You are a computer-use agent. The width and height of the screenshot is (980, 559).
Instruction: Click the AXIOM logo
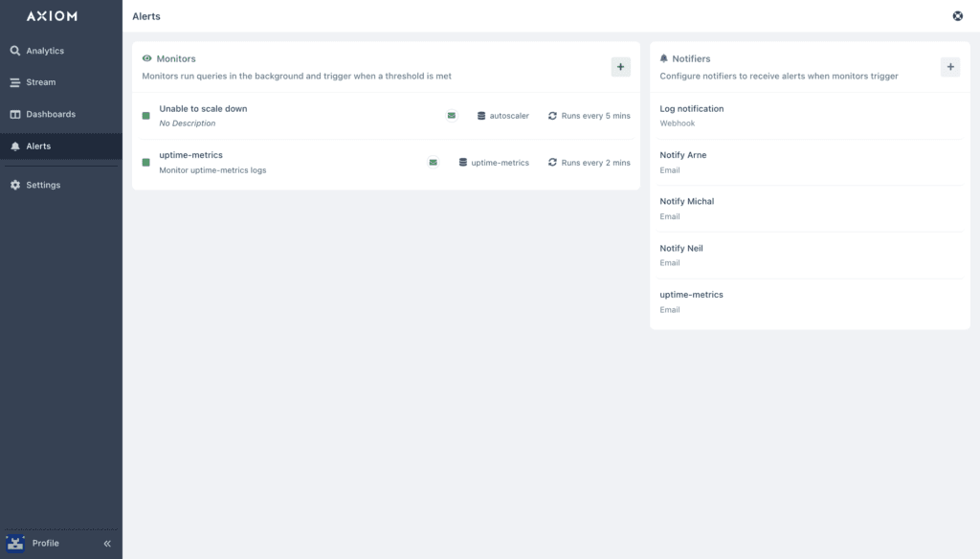[x=52, y=16]
